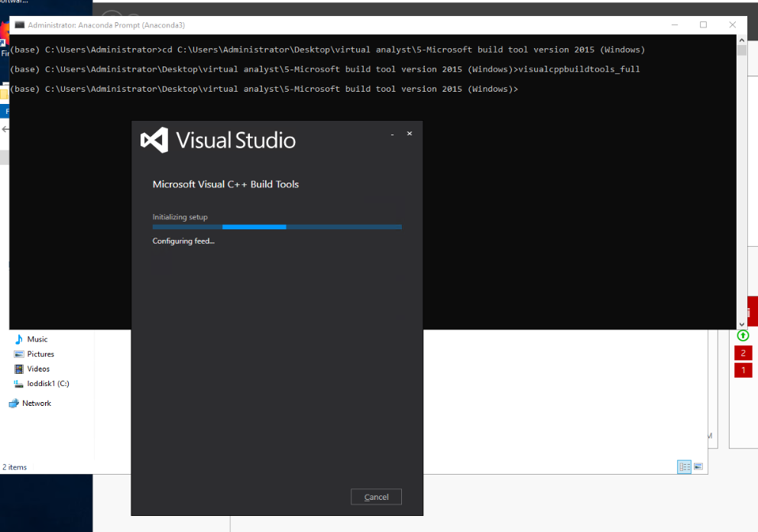Click the loddisk1 (C:) drive icon
This screenshot has width=758, height=532.
pos(19,384)
